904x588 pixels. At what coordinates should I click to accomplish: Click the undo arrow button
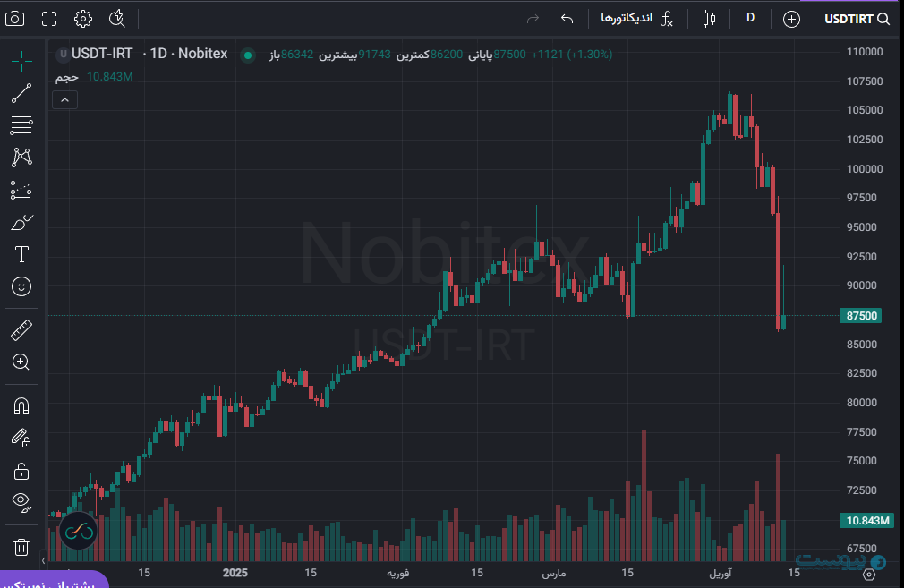(567, 18)
